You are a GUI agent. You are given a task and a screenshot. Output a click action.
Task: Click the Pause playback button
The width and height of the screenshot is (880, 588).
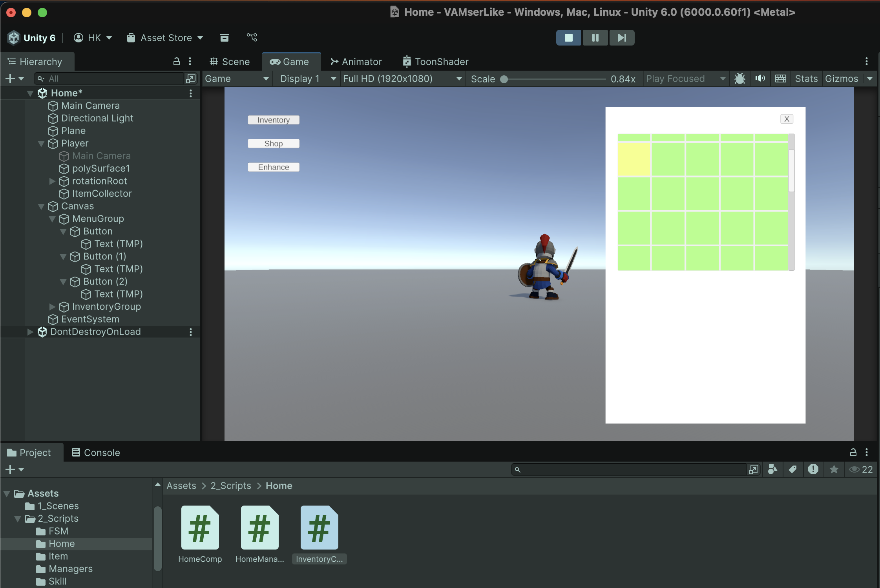pos(595,38)
